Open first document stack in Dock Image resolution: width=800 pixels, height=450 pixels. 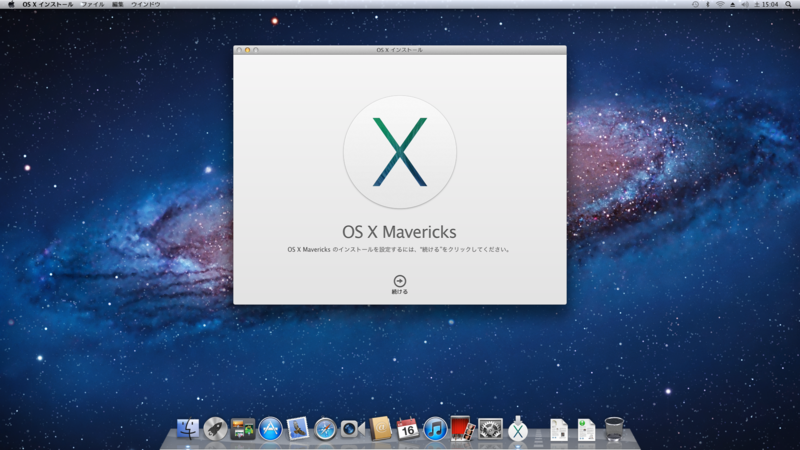(559, 430)
